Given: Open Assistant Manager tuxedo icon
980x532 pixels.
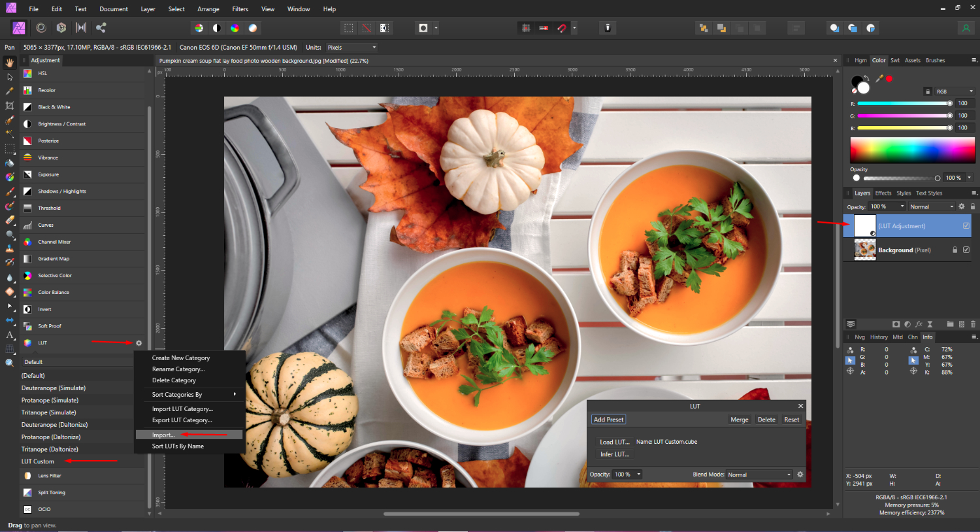Looking at the screenshot, I should [x=608, y=28].
